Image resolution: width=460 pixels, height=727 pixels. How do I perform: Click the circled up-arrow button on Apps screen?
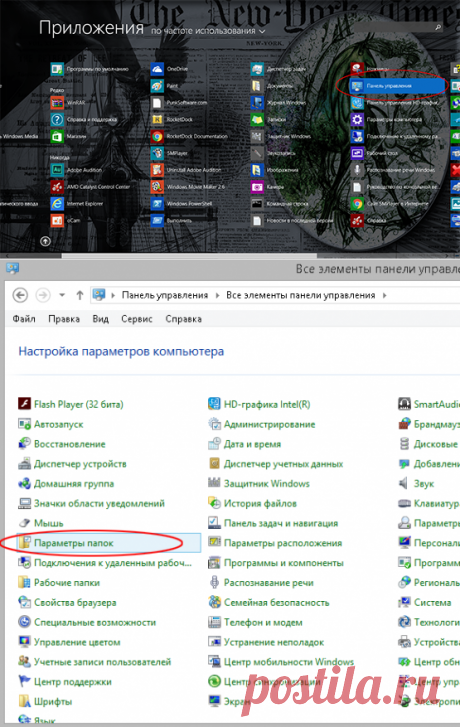click(45, 241)
